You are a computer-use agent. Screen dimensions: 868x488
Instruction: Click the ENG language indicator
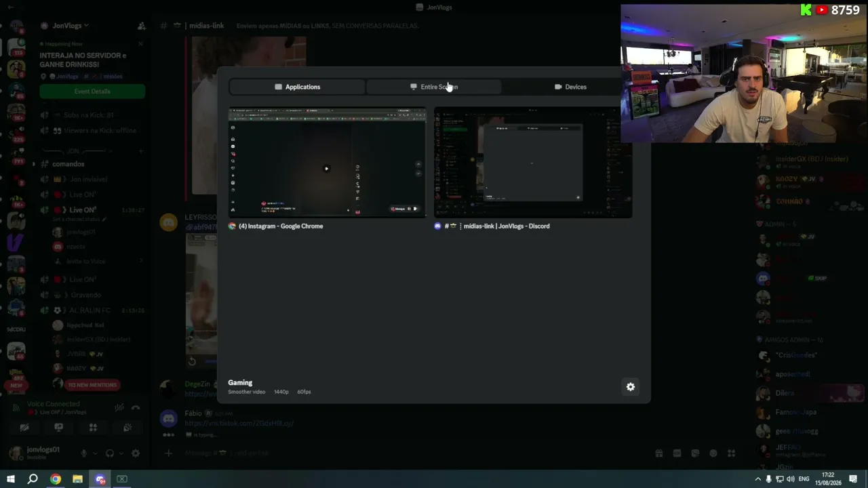[x=804, y=479]
